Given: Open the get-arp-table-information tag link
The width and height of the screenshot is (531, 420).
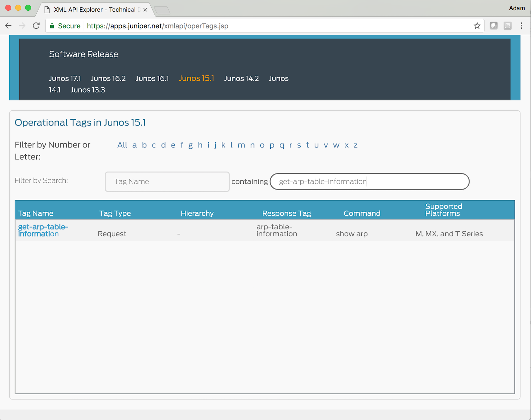Looking at the screenshot, I should 43,230.
